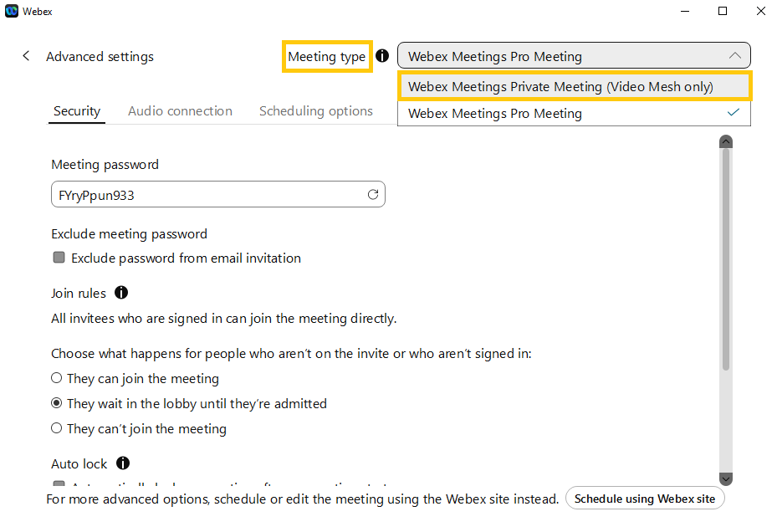Click inside the Meeting password field
The height and width of the screenshot is (532, 777).
205,195
